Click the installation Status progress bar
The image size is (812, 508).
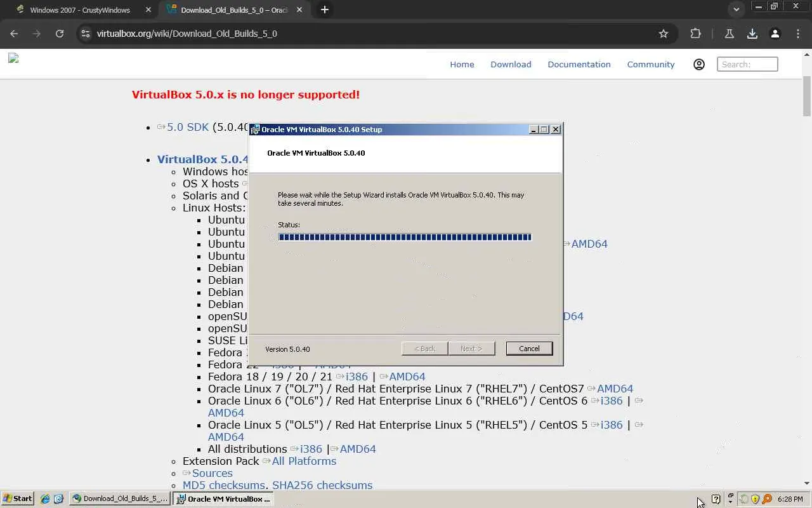(x=405, y=237)
